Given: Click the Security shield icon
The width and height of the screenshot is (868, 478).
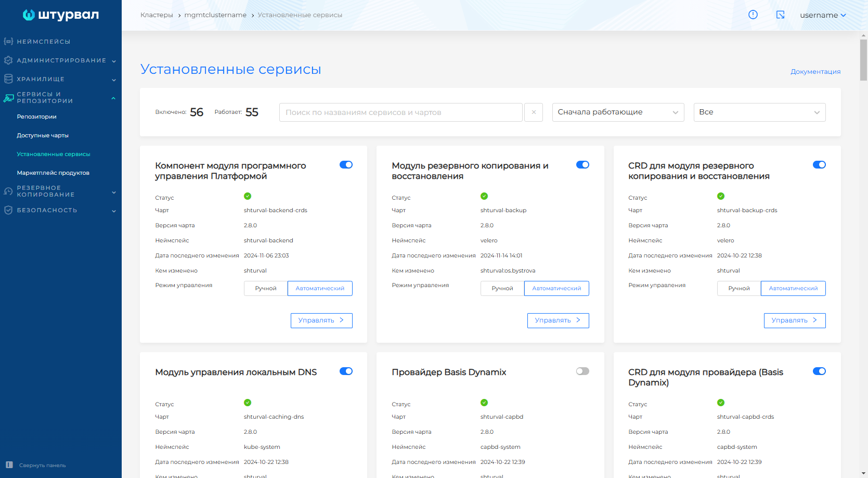Looking at the screenshot, I should pos(8,210).
